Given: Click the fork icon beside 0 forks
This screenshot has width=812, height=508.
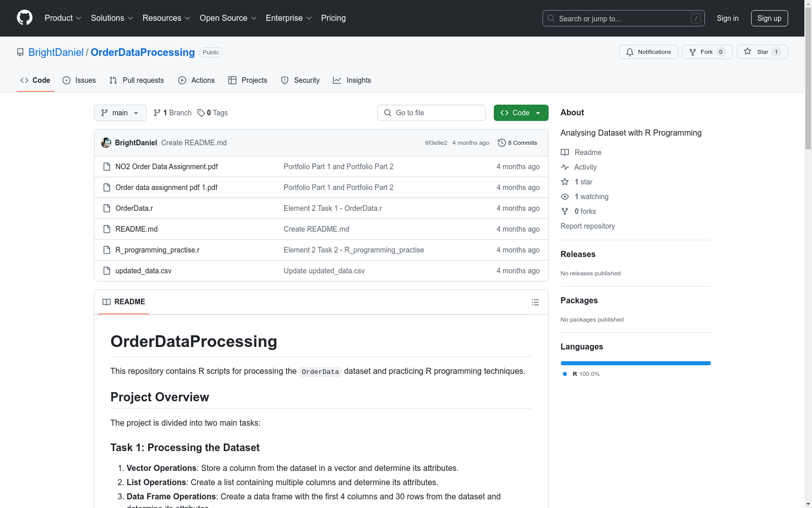Looking at the screenshot, I should coord(565,211).
